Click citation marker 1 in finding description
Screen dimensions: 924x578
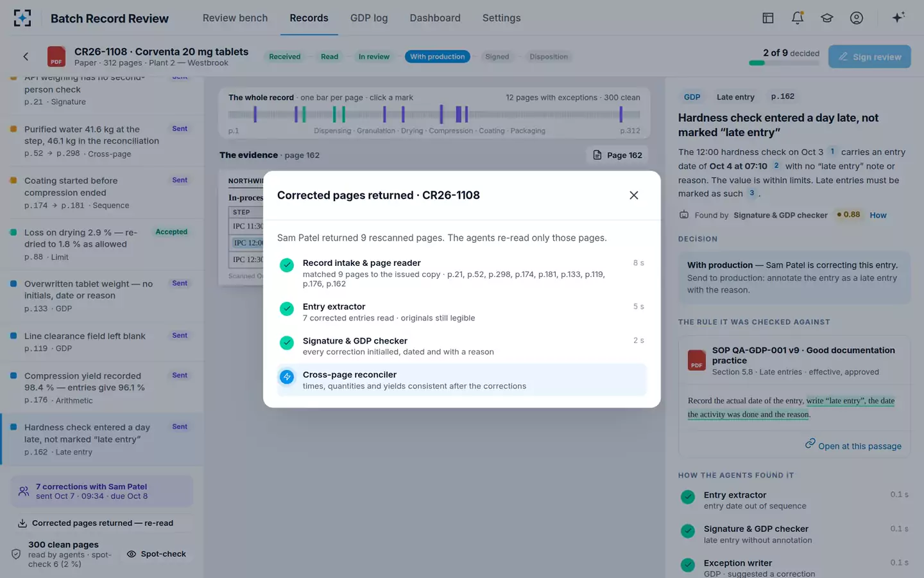click(x=832, y=152)
